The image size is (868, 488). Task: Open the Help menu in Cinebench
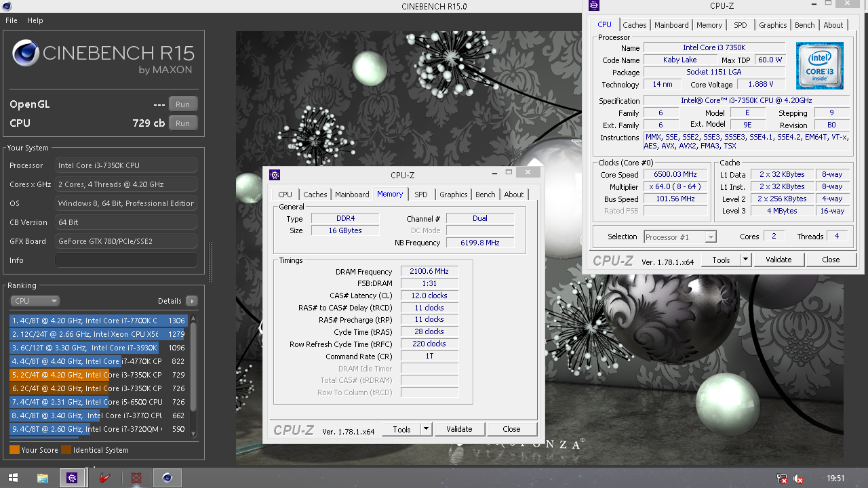coord(35,20)
